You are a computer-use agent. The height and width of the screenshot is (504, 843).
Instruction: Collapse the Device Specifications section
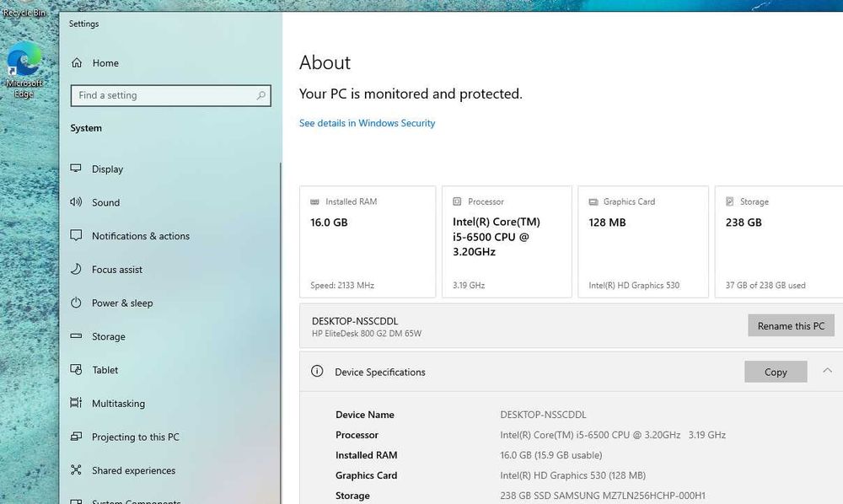click(828, 371)
